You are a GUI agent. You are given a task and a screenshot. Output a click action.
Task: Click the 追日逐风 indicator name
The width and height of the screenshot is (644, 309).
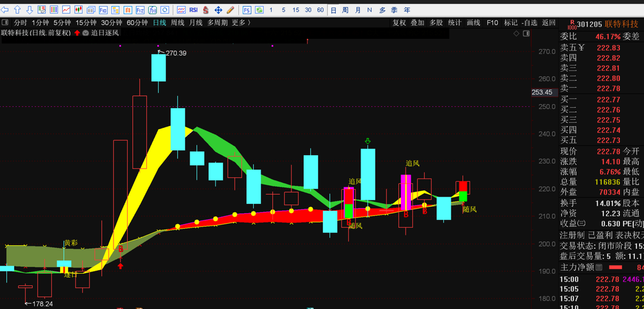[105, 33]
